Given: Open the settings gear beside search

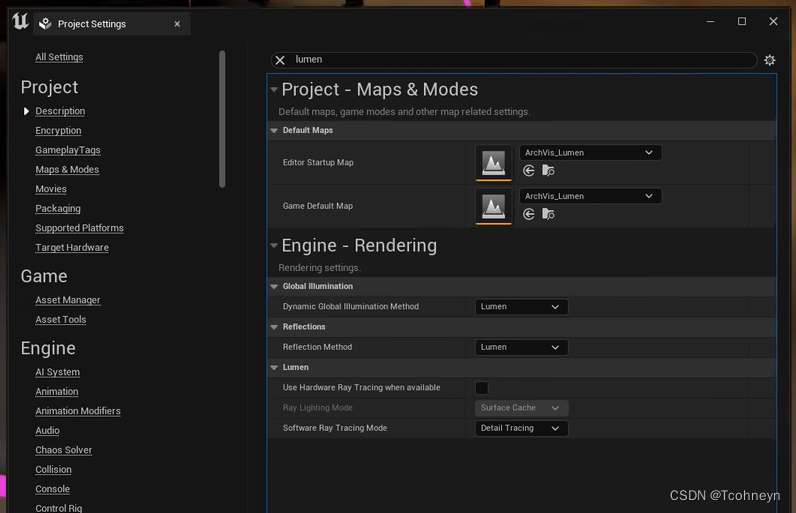Looking at the screenshot, I should [770, 60].
